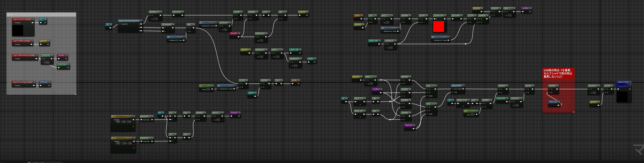Click red channel pin on 0,1,1 constant
Viewport: 644px width, 163px height.
[133, 123]
